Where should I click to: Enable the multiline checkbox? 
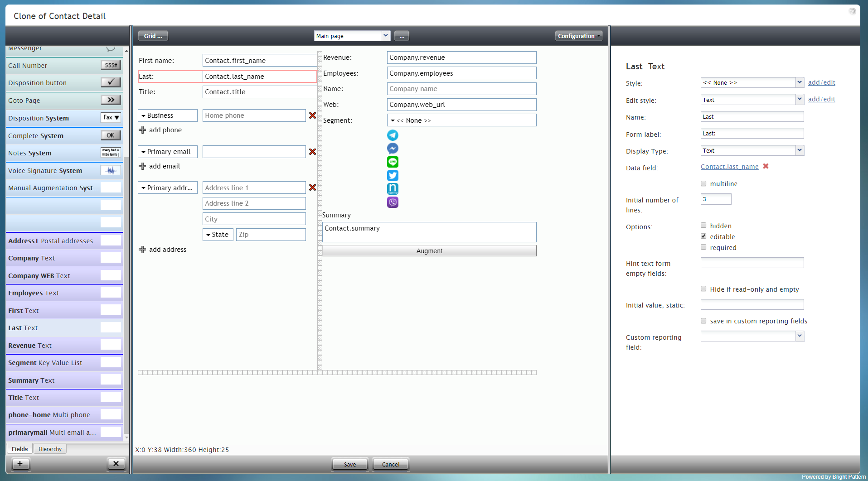[x=703, y=183]
